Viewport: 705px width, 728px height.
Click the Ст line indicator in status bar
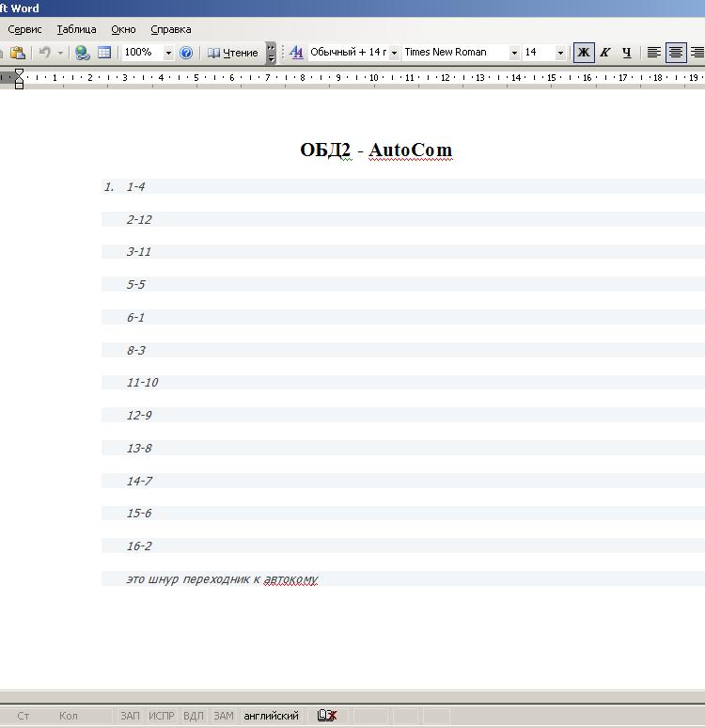pos(23,716)
